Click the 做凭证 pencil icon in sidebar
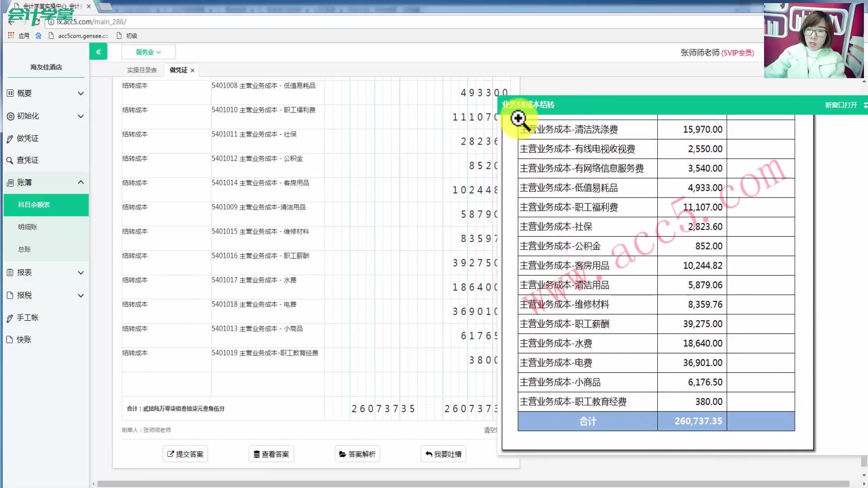Viewport: 868px width, 488px height. (10, 139)
